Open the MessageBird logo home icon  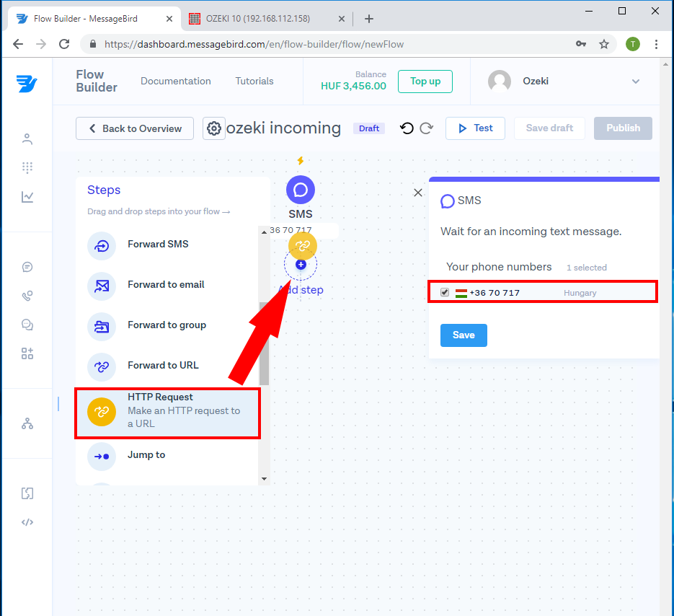[27, 84]
